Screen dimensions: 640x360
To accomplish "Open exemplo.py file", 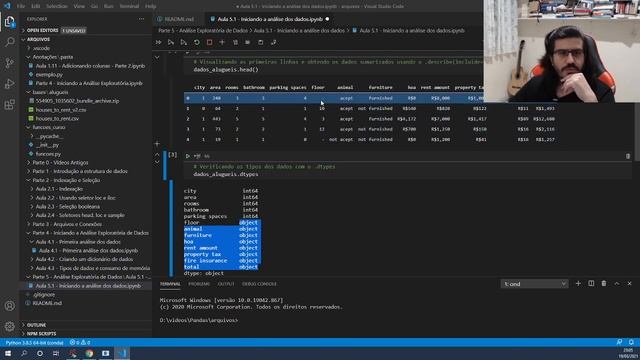I will click(x=49, y=75).
